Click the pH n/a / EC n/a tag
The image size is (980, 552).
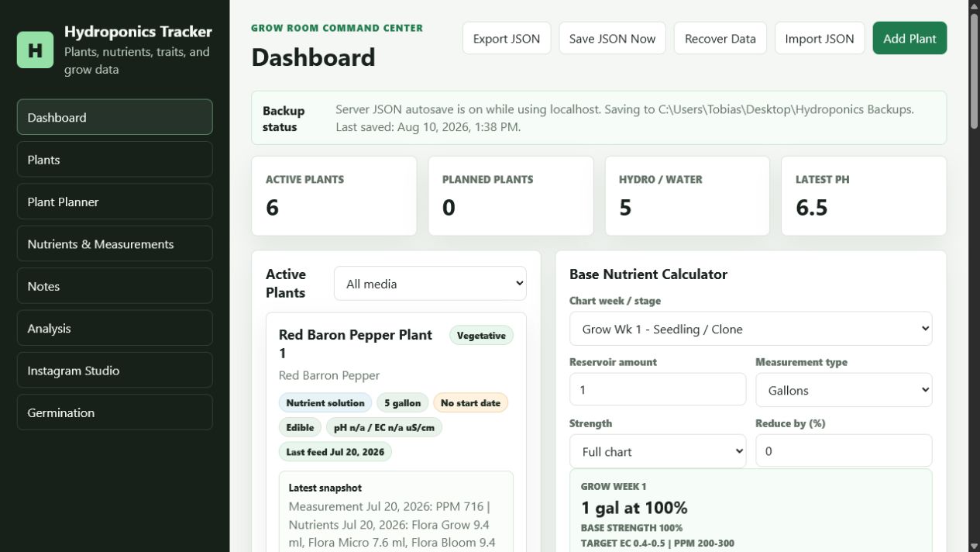pos(384,427)
